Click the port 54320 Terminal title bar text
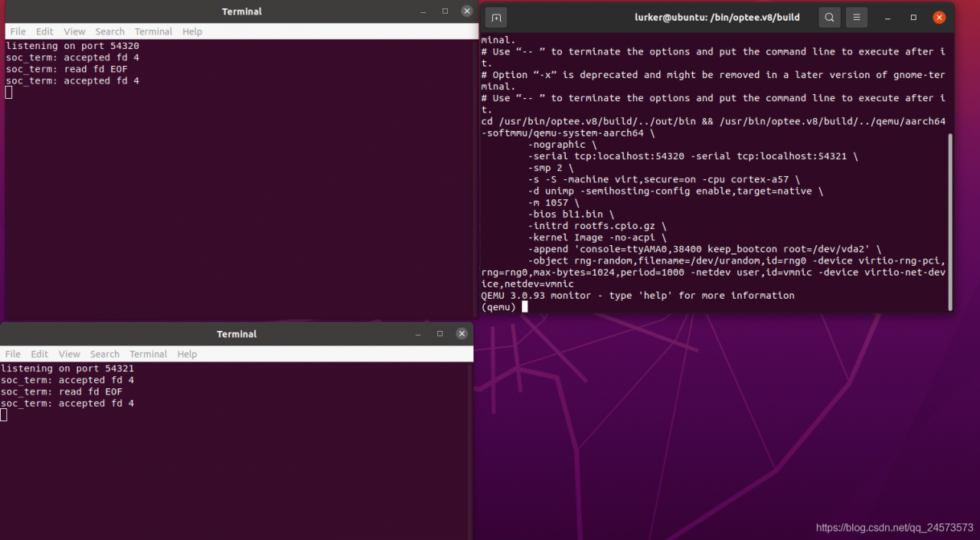This screenshot has height=540, width=980. pos(242,11)
